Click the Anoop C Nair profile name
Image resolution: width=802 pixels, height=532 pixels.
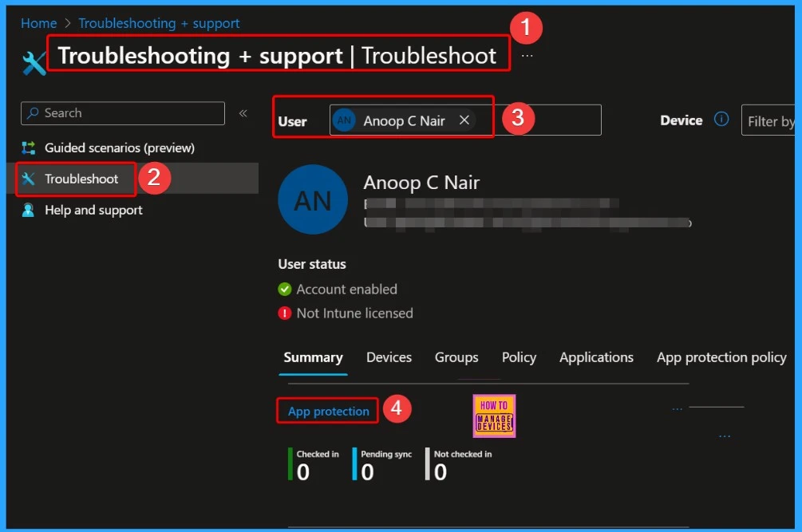click(x=421, y=183)
